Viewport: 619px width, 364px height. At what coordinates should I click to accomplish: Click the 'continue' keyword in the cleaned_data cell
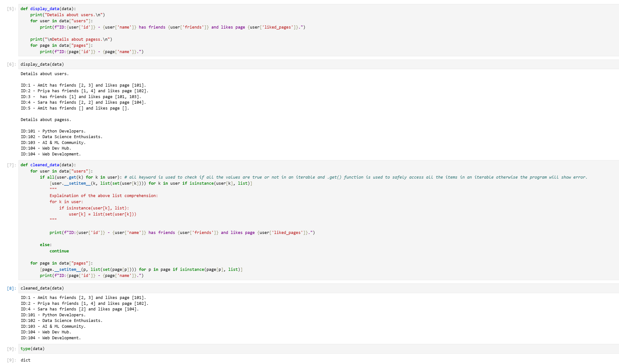59,251
